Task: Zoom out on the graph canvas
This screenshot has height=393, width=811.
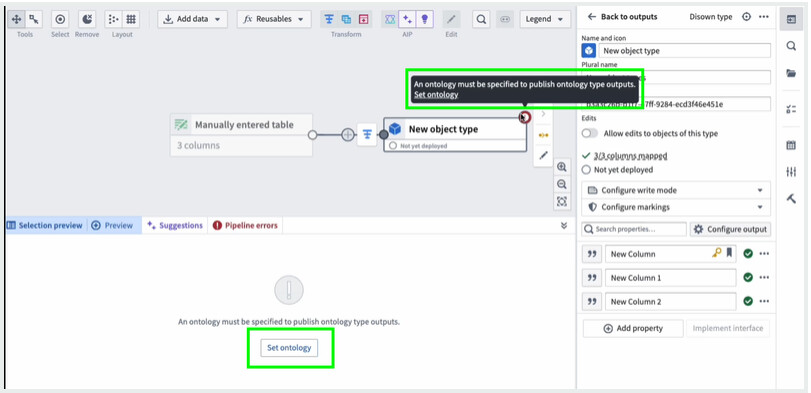Action: [x=562, y=184]
